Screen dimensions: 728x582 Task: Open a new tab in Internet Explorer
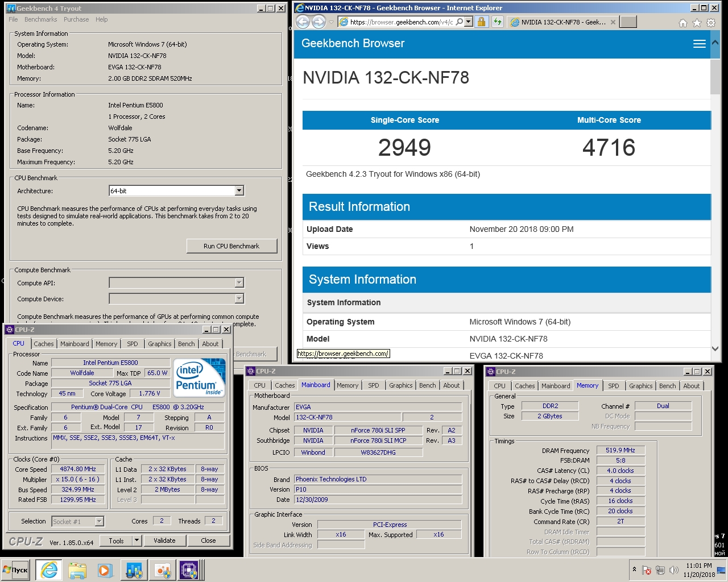coord(628,22)
